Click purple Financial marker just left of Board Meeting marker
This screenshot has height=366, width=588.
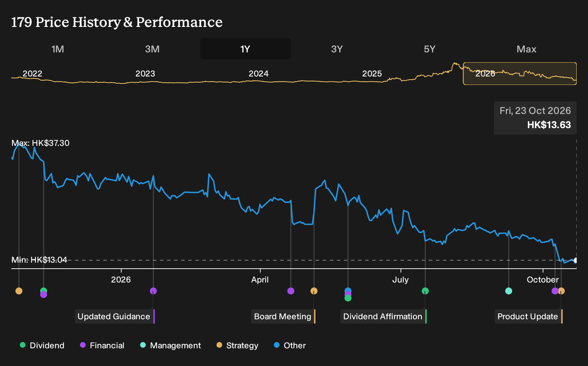click(x=291, y=291)
